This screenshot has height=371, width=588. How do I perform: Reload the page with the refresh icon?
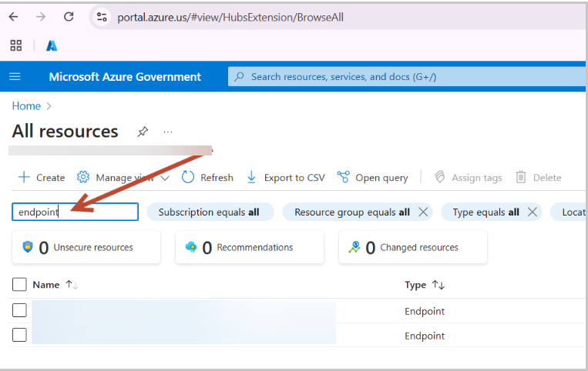[69, 17]
